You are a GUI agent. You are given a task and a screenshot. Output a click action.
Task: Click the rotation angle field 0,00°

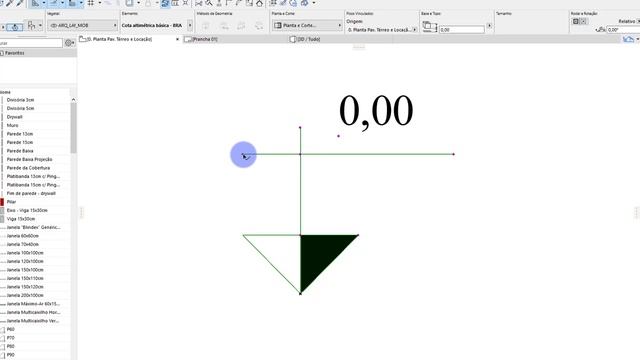coord(623,30)
